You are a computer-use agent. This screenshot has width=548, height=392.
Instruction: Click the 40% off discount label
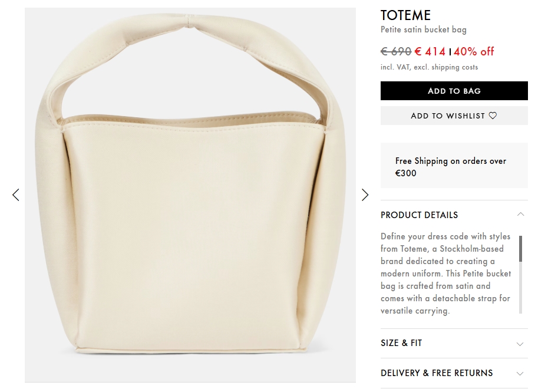point(474,52)
